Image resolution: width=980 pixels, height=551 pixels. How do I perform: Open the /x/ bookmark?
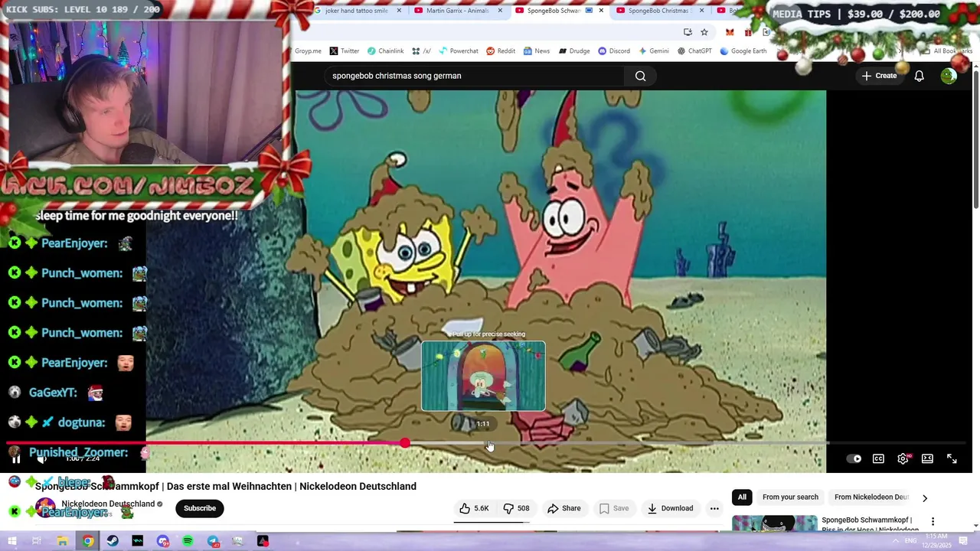[421, 51]
